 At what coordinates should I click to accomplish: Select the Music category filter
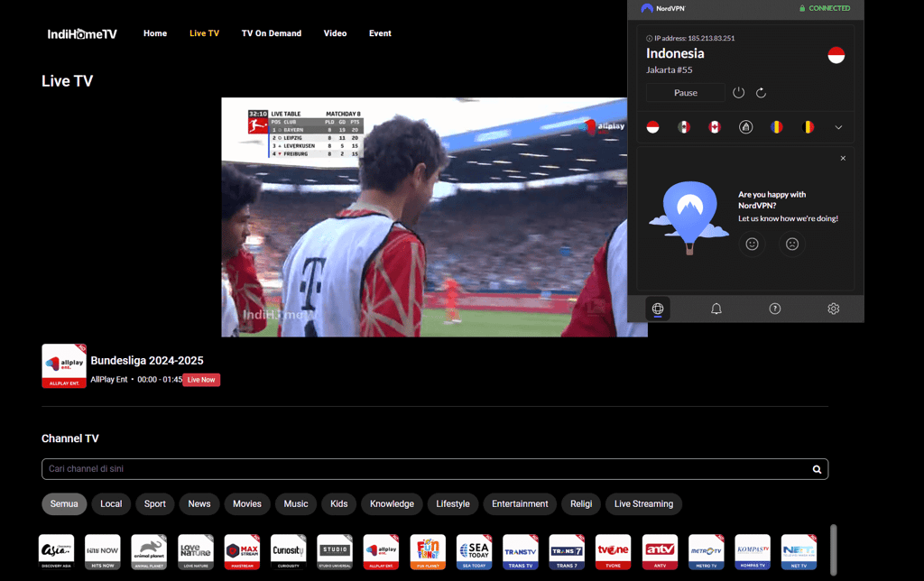pyautogui.click(x=296, y=503)
